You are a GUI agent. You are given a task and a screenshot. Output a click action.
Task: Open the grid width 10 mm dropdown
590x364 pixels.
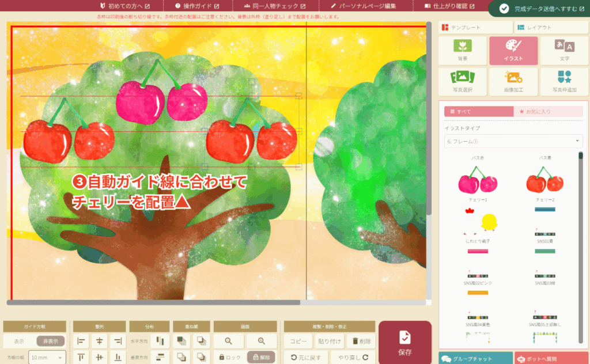[x=47, y=358]
